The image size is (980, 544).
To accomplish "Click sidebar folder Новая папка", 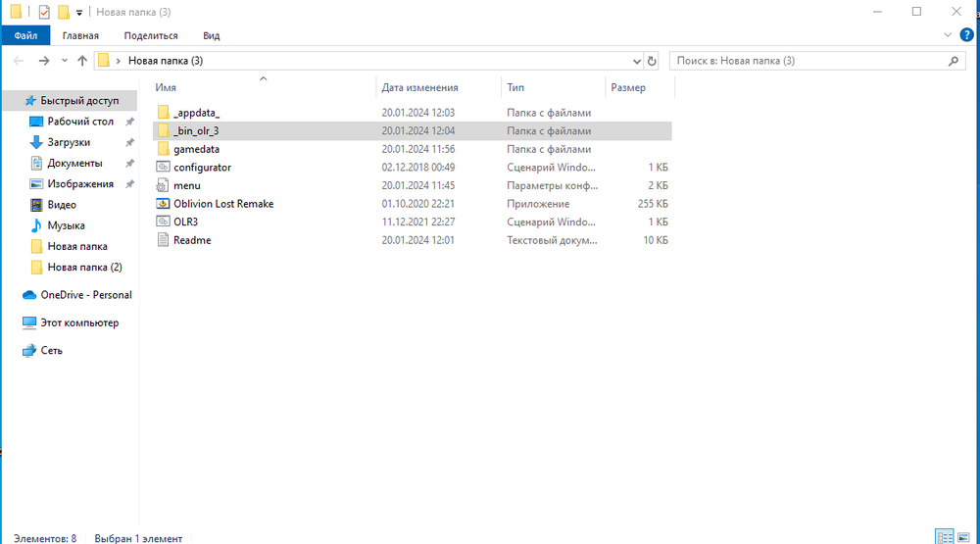I will (77, 246).
